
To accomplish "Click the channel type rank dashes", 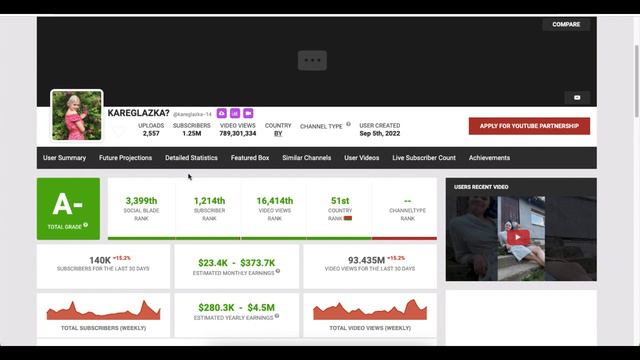I will (407, 201).
